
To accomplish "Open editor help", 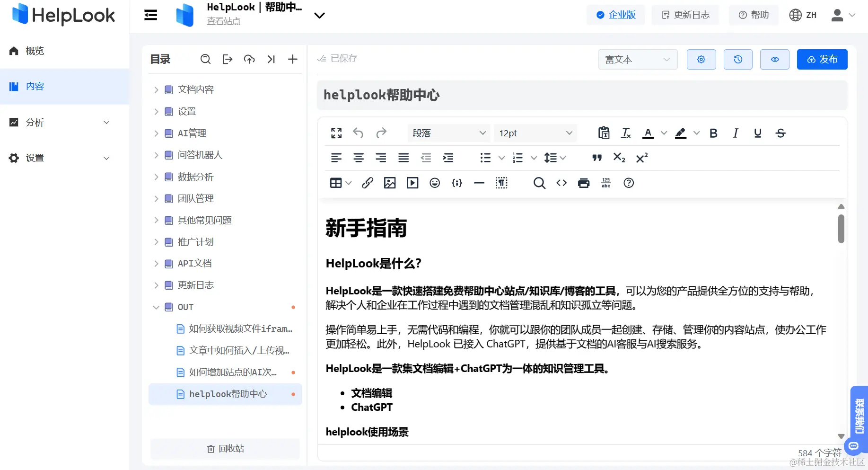I will point(629,183).
